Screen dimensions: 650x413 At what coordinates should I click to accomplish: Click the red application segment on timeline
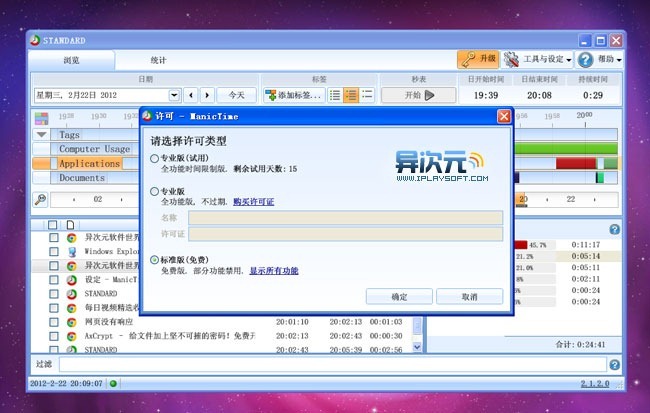576,163
